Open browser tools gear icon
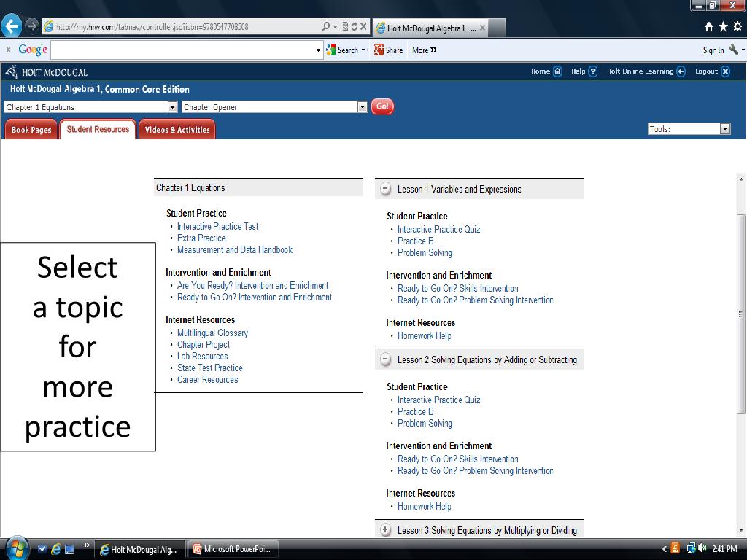 [x=738, y=27]
